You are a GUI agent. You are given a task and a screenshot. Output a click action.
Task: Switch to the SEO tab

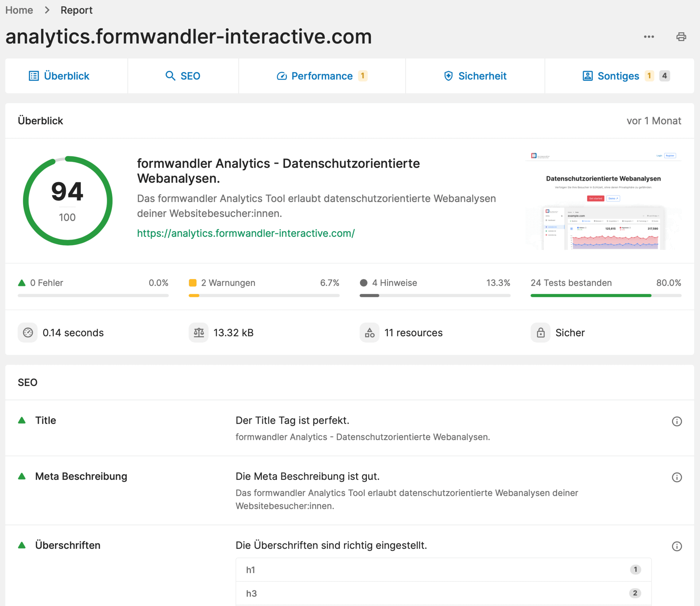[183, 76]
